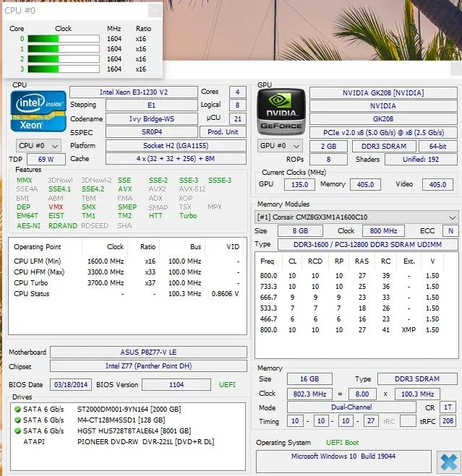Click the Prod. Unit field

(x=223, y=132)
